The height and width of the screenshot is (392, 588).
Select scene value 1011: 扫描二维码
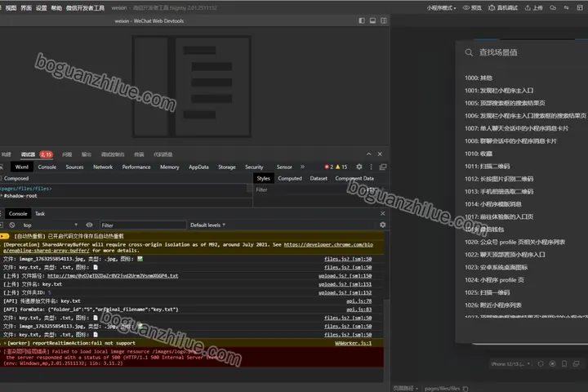tap(487, 166)
